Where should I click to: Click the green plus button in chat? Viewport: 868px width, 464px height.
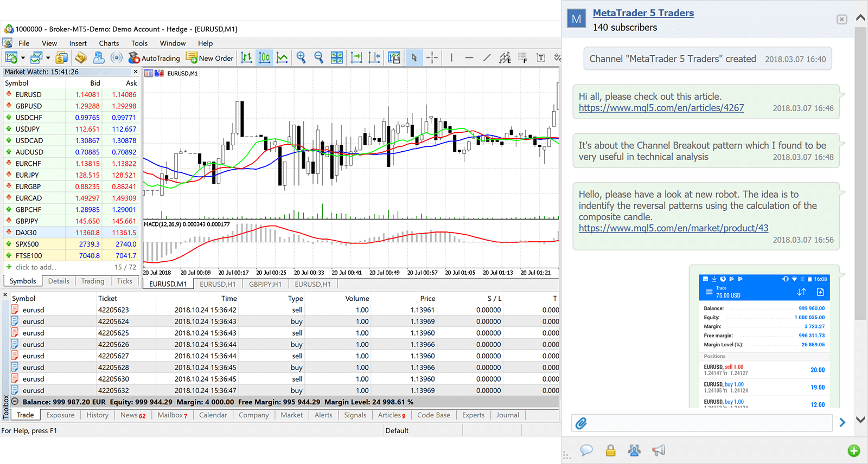[x=853, y=450]
